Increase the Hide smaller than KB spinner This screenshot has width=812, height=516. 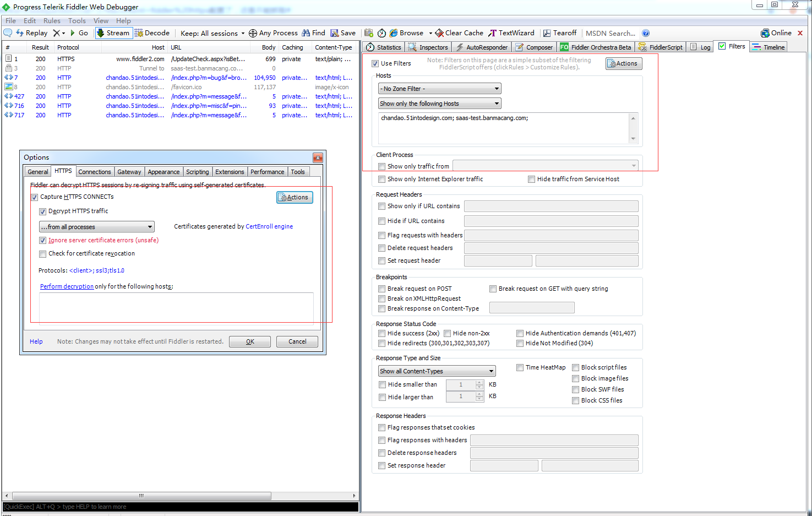pos(479,382)
